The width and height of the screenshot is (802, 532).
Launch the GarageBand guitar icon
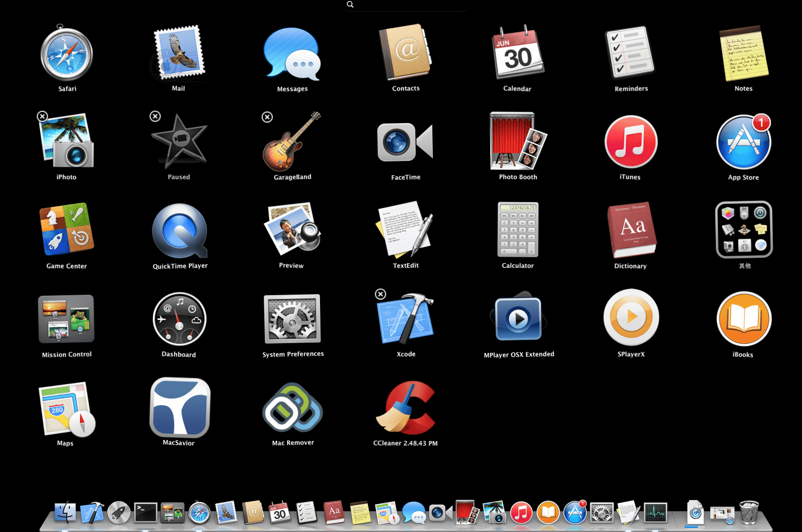click(292, 141)
